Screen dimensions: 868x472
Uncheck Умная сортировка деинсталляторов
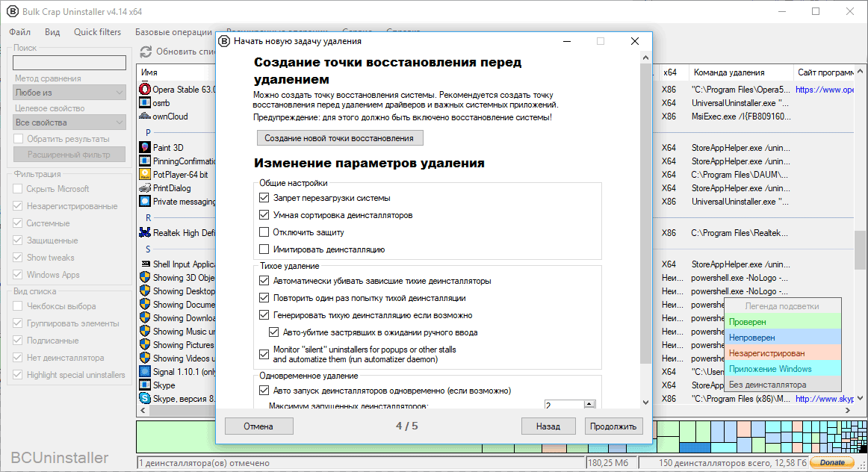point(264,214)
